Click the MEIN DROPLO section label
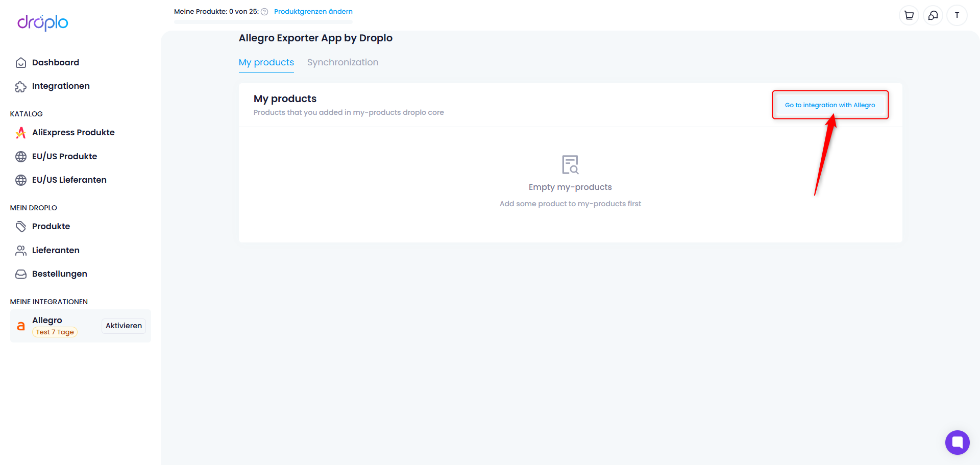The height and width of the screenshot is (465, 980). point(34,208)
